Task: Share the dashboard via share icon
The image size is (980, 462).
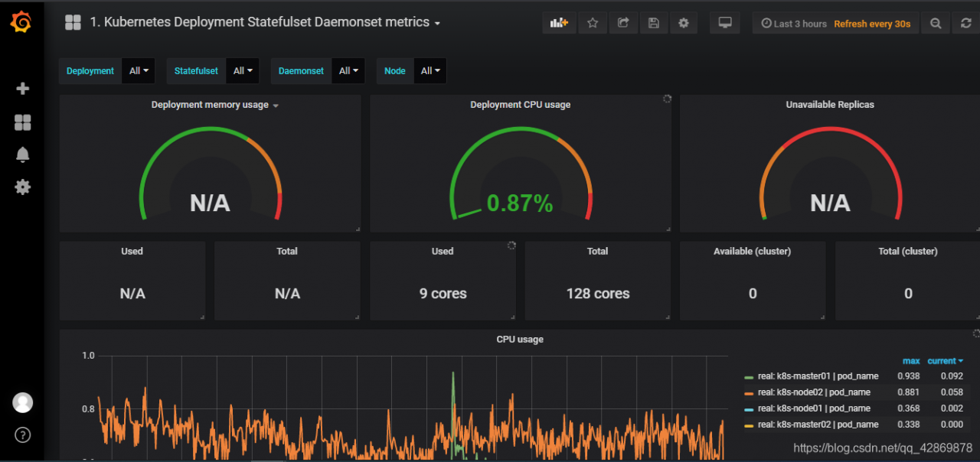Action: click(x=623, y=23)
